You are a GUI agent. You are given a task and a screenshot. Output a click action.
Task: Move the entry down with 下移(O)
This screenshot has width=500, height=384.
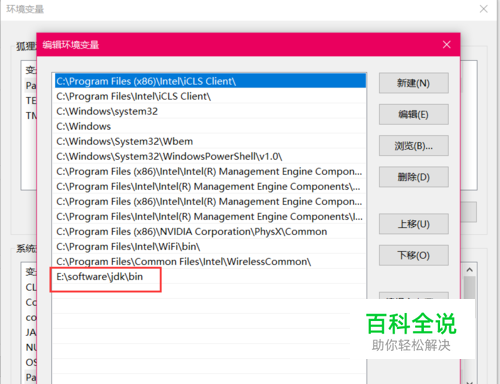pos(414,255)
